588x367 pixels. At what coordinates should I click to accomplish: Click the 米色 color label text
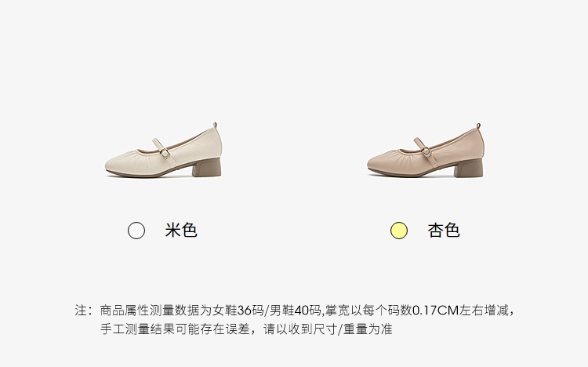181,230
